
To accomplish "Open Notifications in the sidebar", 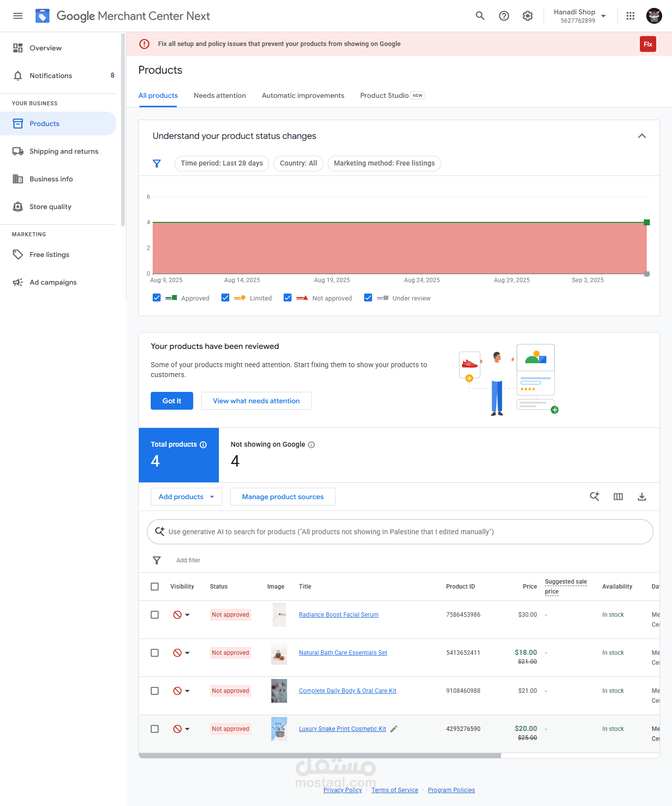I will [58, 76].
